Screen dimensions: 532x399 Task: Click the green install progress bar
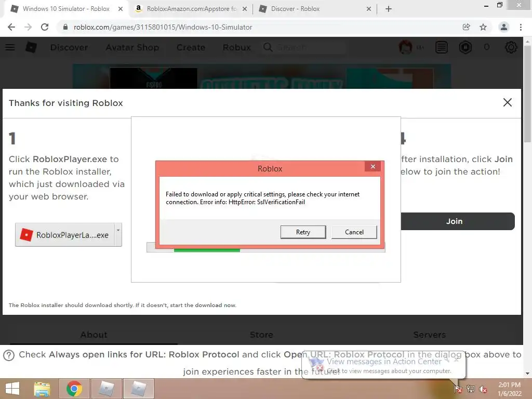pyautogui.click(x=207, y=250)
